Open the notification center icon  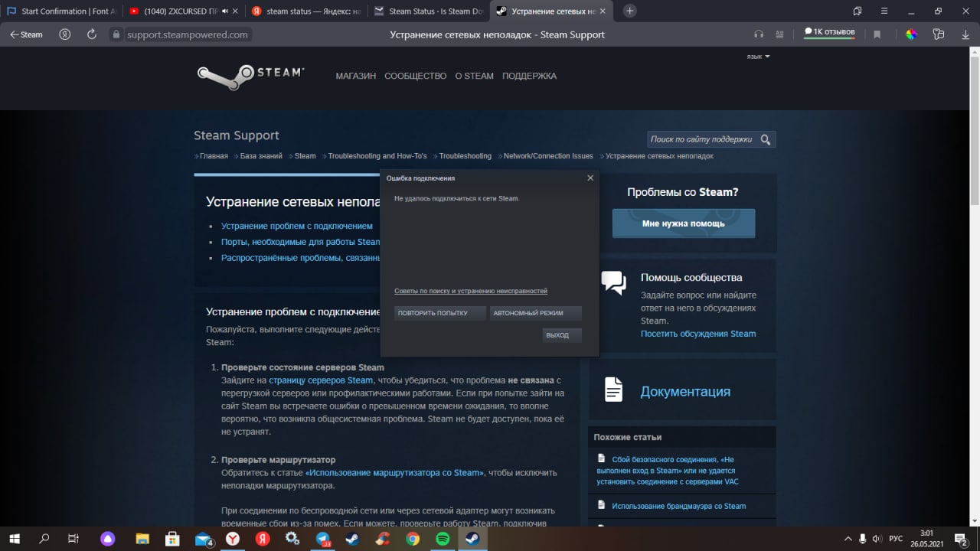[x=961, y=539]
